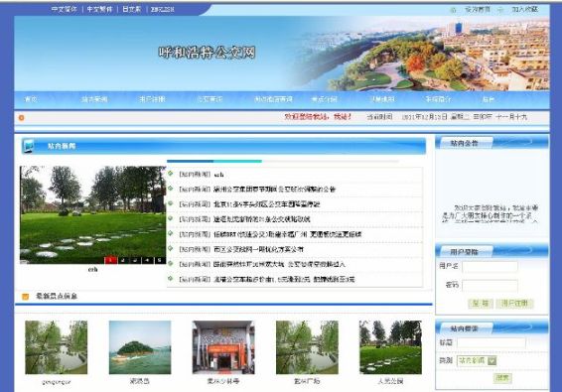The width and height of the screenshot is (562, 392).
Task: Click the 加入收藏 favorites icon
Action: (500, 10)
